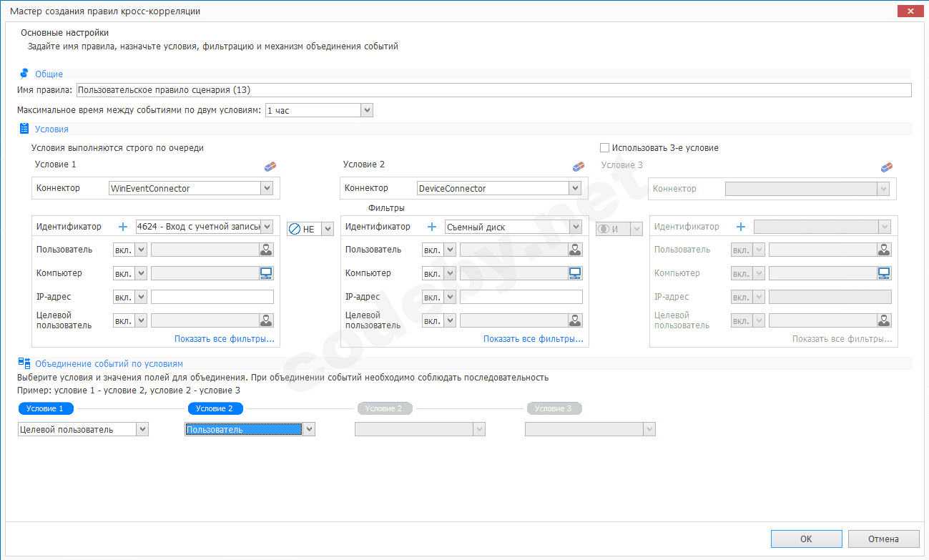
Task: Click the Имя правила text field
Action: (x=493, y=90)
